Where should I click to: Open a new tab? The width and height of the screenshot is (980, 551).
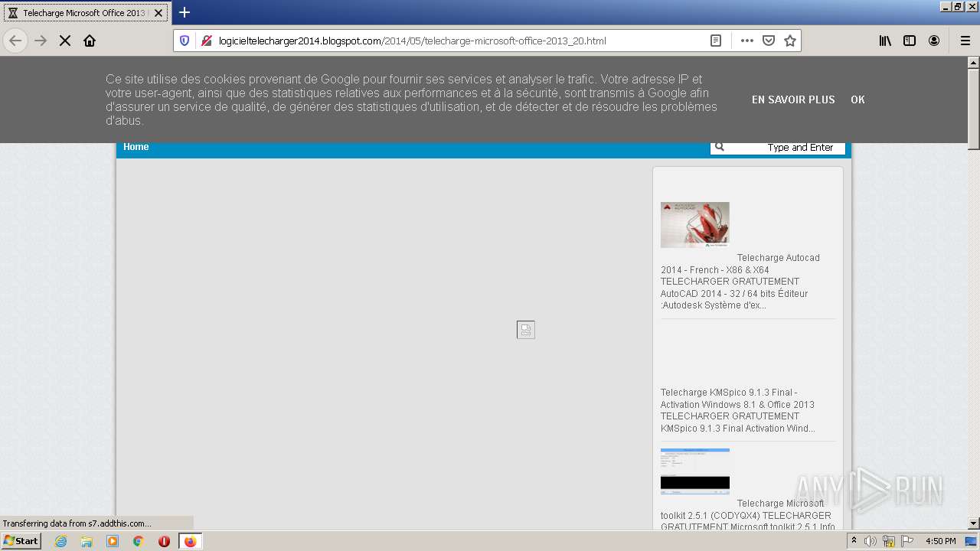[185, 12]
